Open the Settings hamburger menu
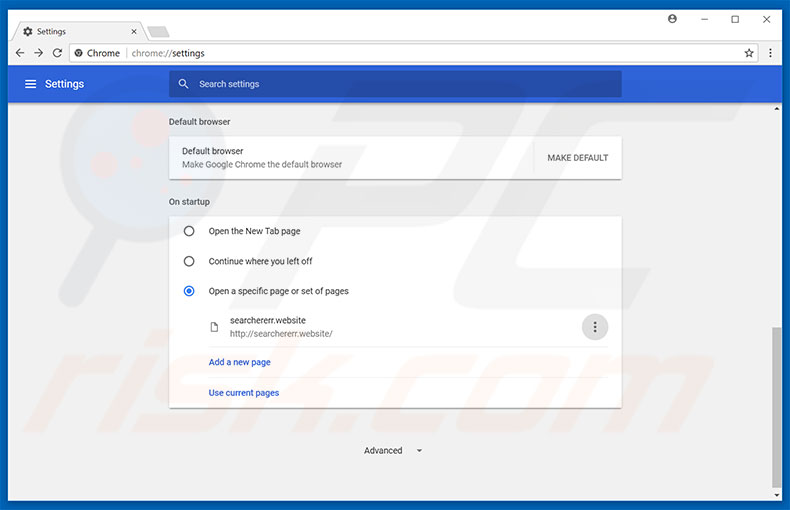790x510 pixels. click(x=30, y=84)
